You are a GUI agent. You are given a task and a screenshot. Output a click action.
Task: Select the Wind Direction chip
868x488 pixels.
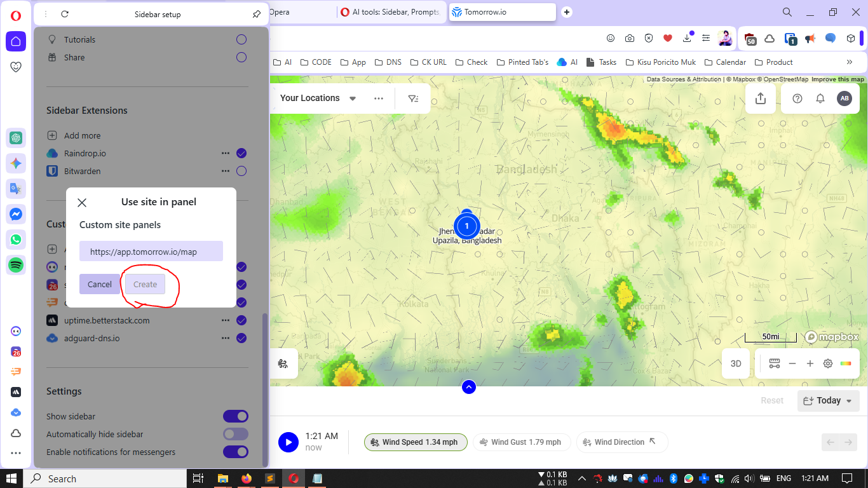(622, 442)
